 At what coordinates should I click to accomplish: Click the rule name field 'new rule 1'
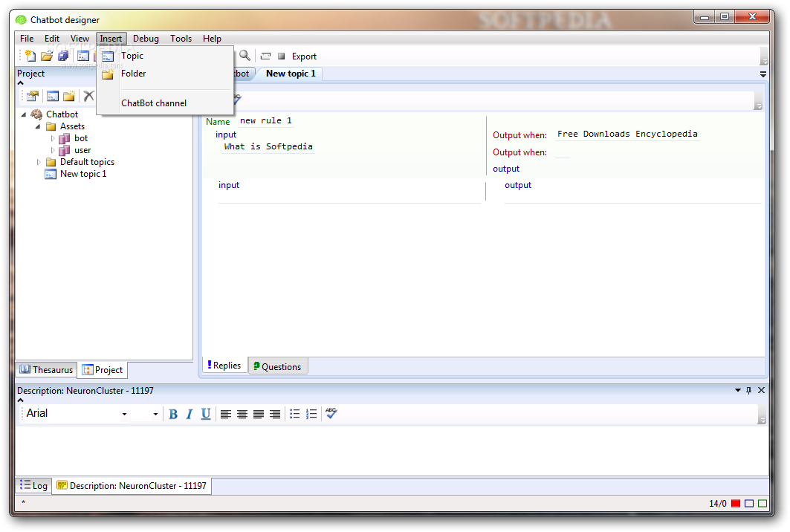tap(265, 121)
